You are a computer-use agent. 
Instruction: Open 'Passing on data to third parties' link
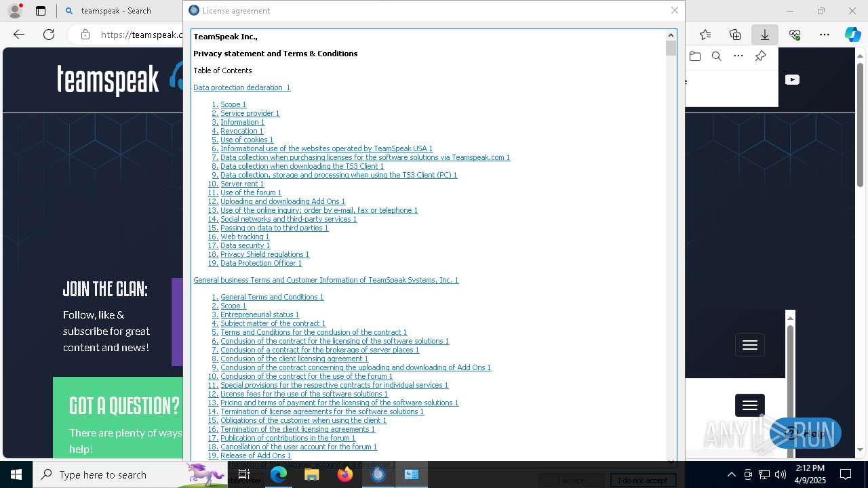click(274, 228)
